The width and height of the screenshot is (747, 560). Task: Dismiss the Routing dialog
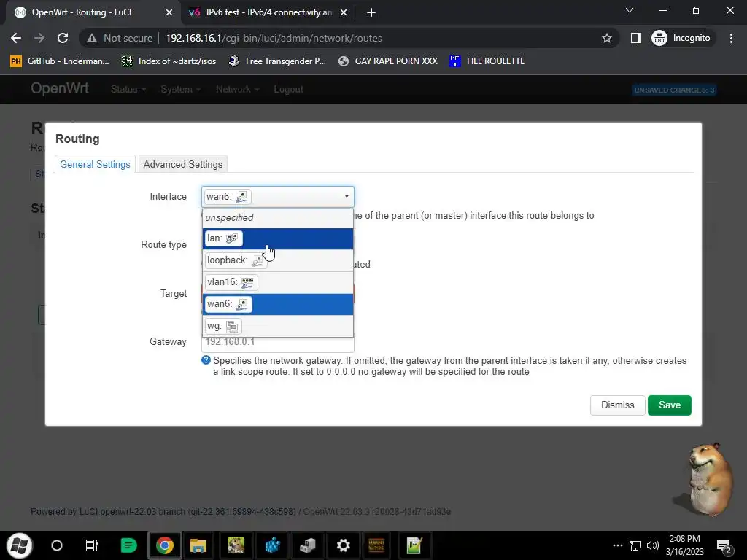click(617, 405)
